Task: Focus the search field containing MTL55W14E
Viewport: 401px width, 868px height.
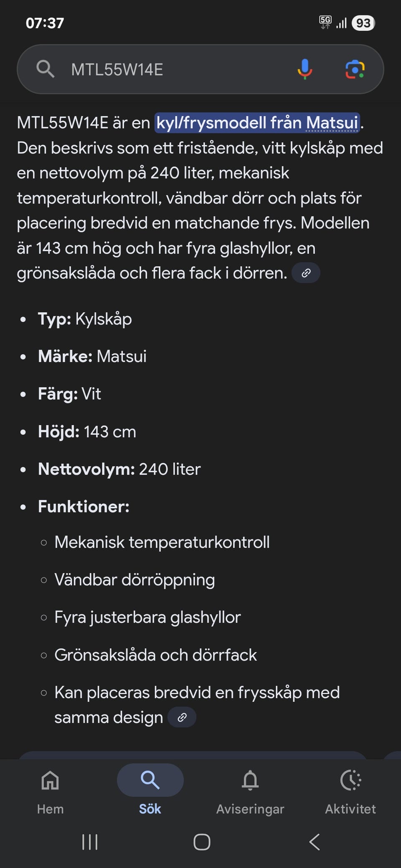Action: (x=175, y=69)
